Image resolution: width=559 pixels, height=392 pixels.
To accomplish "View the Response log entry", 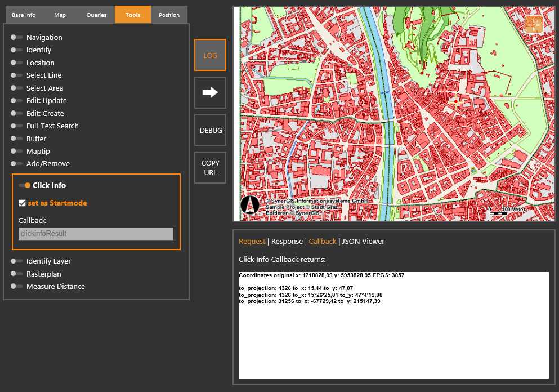I will (x=287, y=241).
